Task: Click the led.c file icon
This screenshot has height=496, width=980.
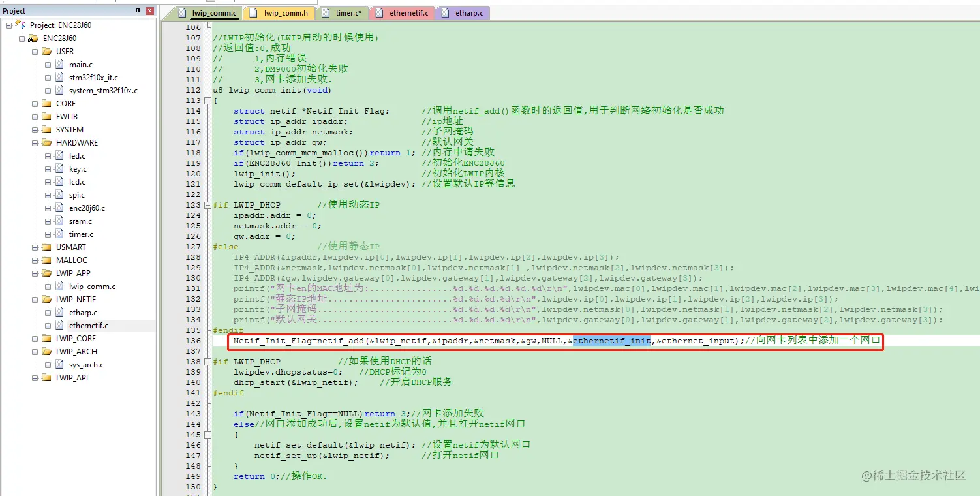Action: pos(60,156)
